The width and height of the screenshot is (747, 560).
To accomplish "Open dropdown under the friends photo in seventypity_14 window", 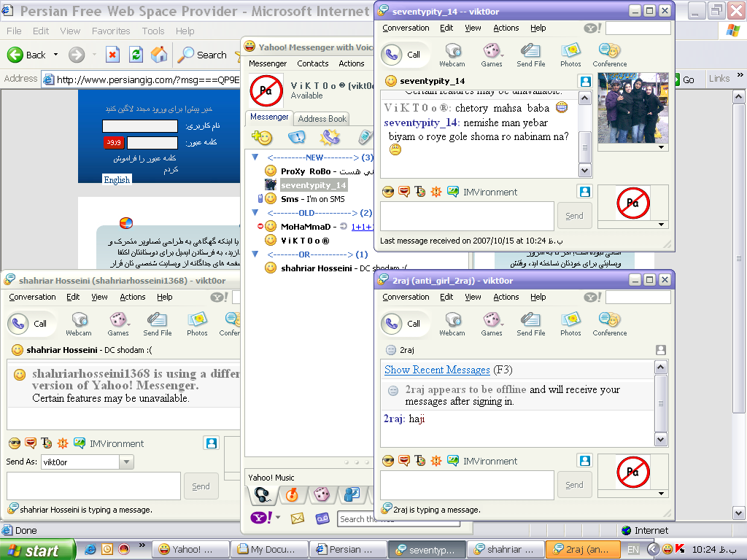I will coord(661,147).
